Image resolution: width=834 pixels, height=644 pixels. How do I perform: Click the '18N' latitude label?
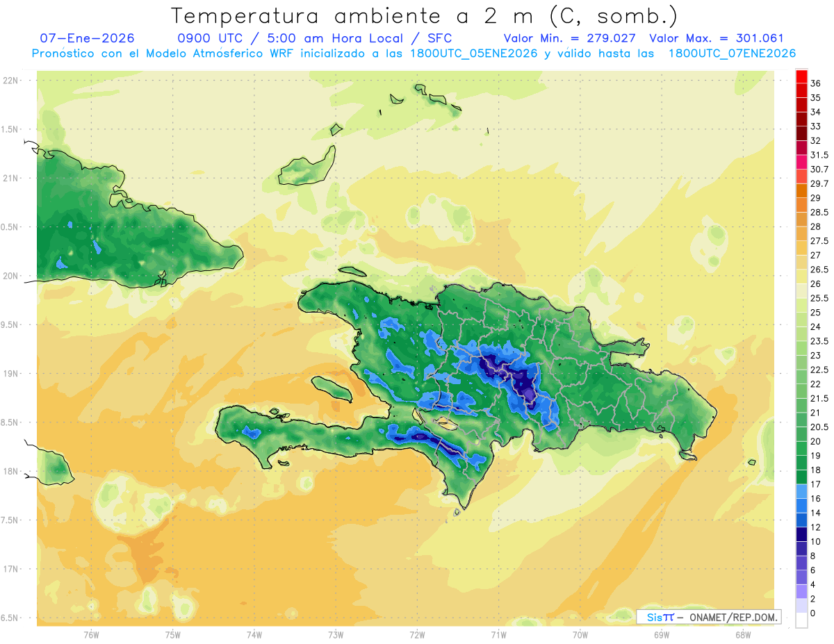point(10,472)
